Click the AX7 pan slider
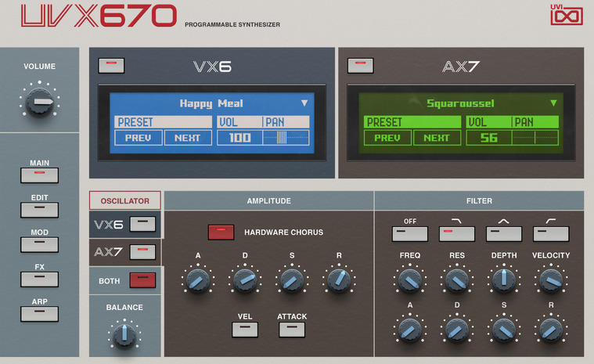594x364 pixels. [x=535, y=138]
